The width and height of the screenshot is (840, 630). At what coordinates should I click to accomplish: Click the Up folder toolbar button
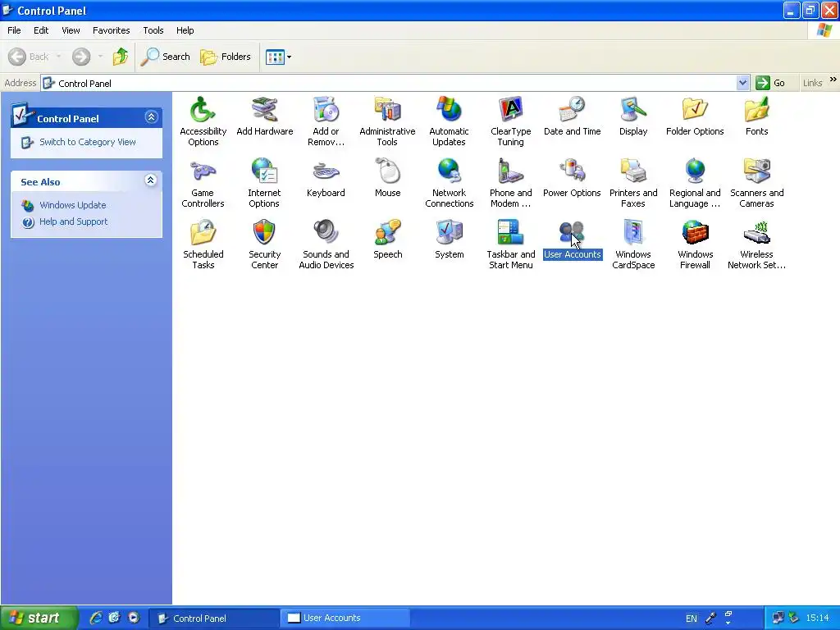pos(120,57)
